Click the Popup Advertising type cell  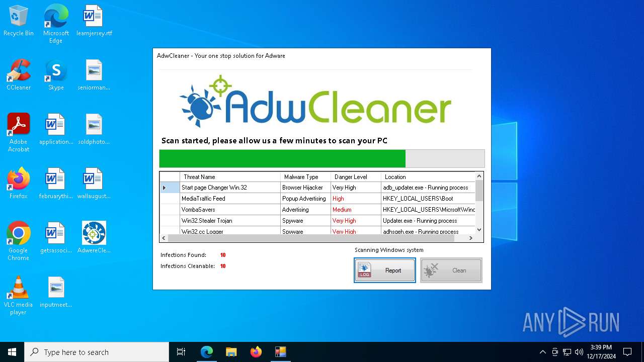305,199
